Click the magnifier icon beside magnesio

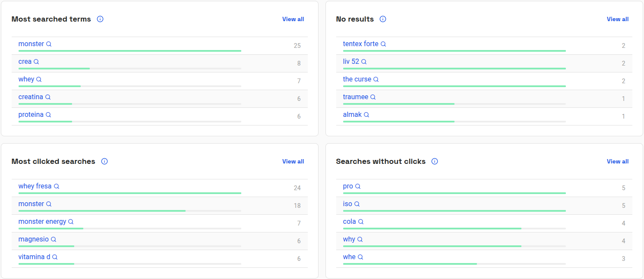[x=54, y=239]
